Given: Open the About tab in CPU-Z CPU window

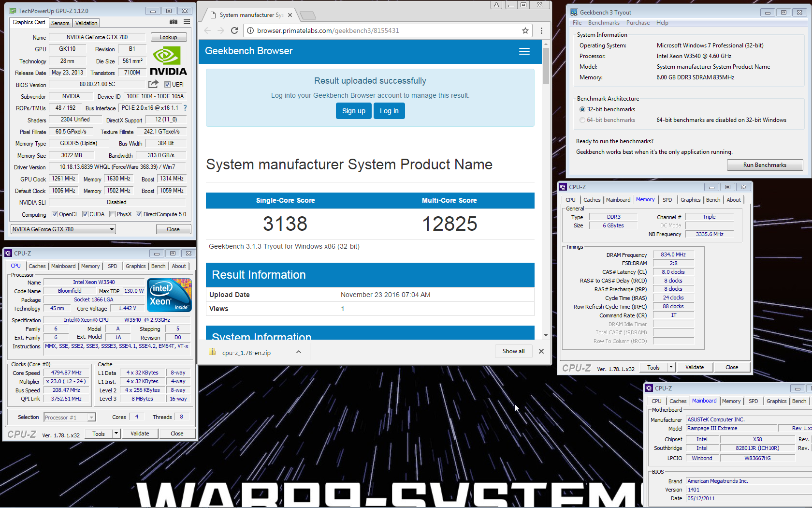Looking at the screenshot, I should pyautogui.click(x=179, y=266).
